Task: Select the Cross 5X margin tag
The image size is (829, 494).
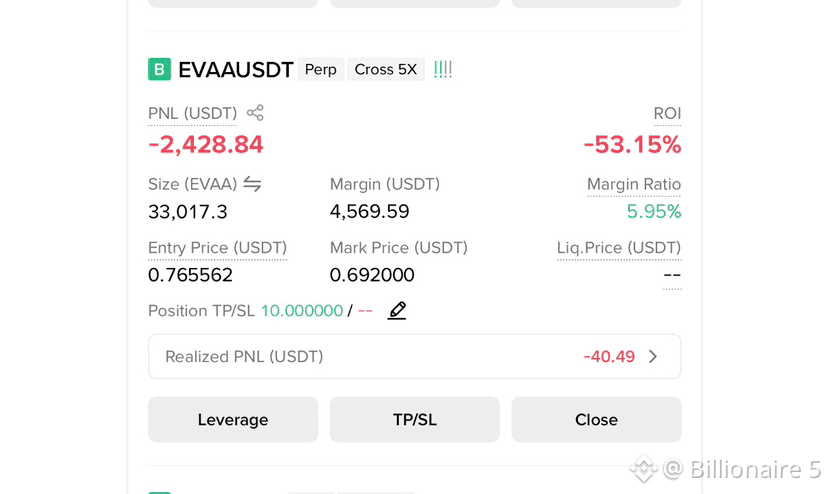Action: click(x=386, y=69)
